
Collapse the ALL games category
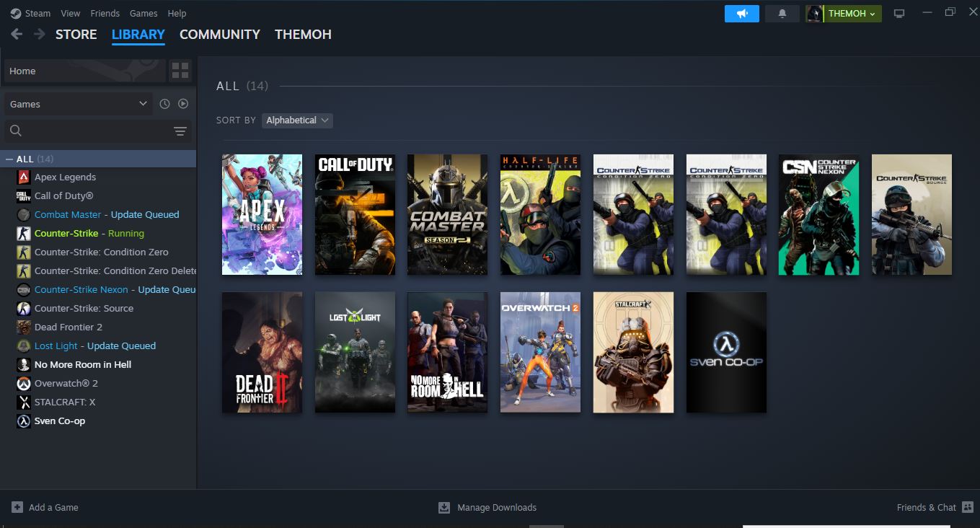tap(9, 159)
